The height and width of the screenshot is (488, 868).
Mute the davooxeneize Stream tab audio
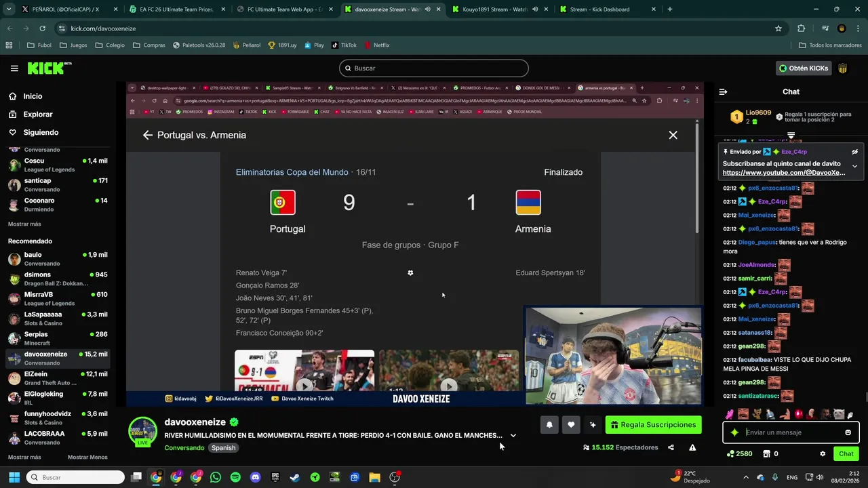tap(427, 9)
